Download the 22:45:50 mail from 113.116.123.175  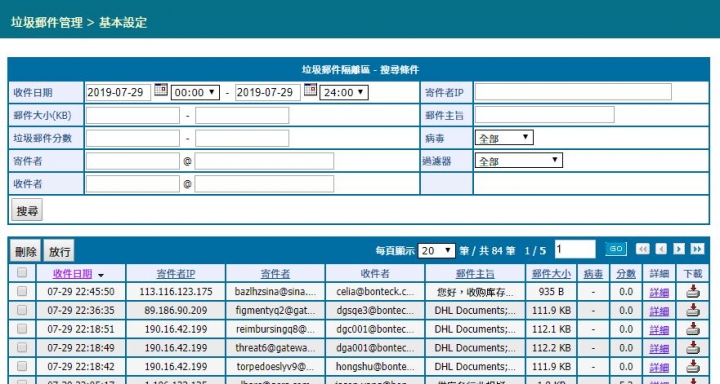[x=692, y=292]
